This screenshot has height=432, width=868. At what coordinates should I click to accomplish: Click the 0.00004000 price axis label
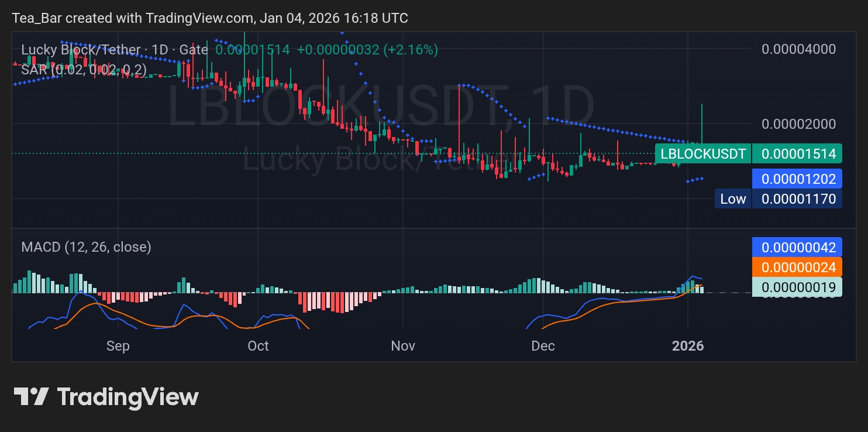[x=798, y=49]
